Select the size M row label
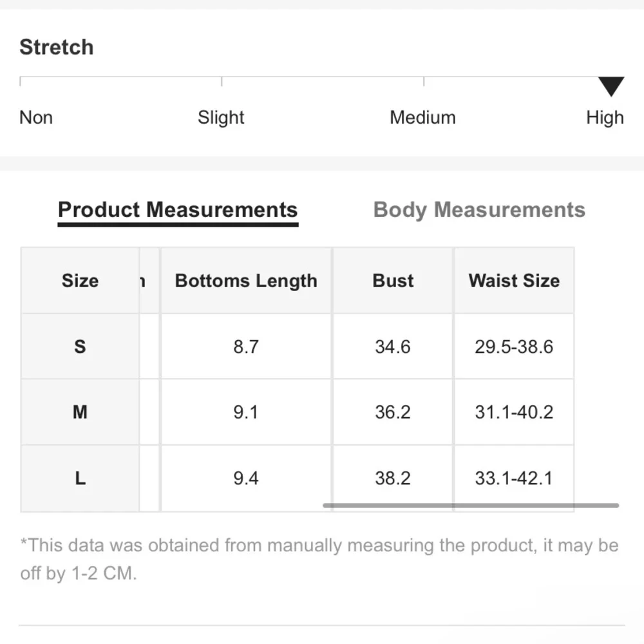 click(80, 412)
